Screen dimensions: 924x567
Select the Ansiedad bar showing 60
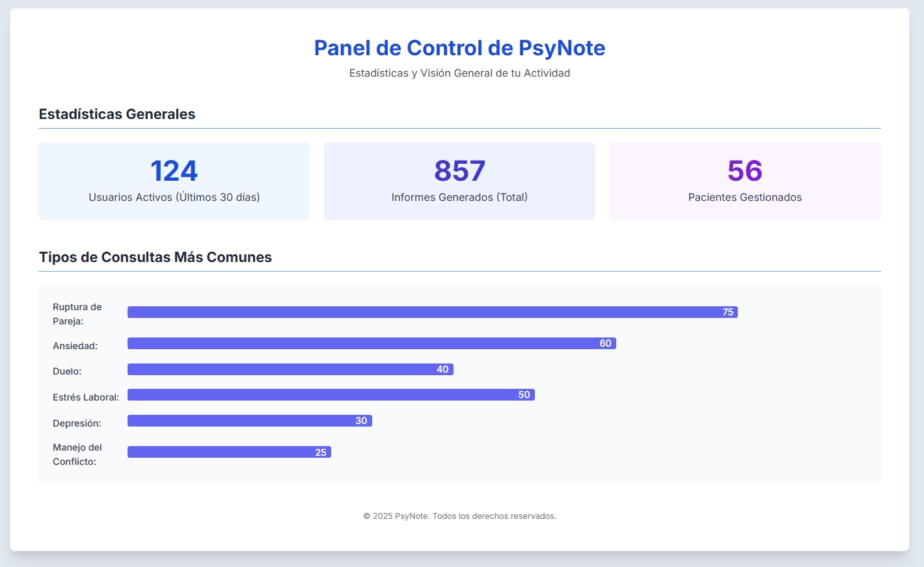click(371, 343)
